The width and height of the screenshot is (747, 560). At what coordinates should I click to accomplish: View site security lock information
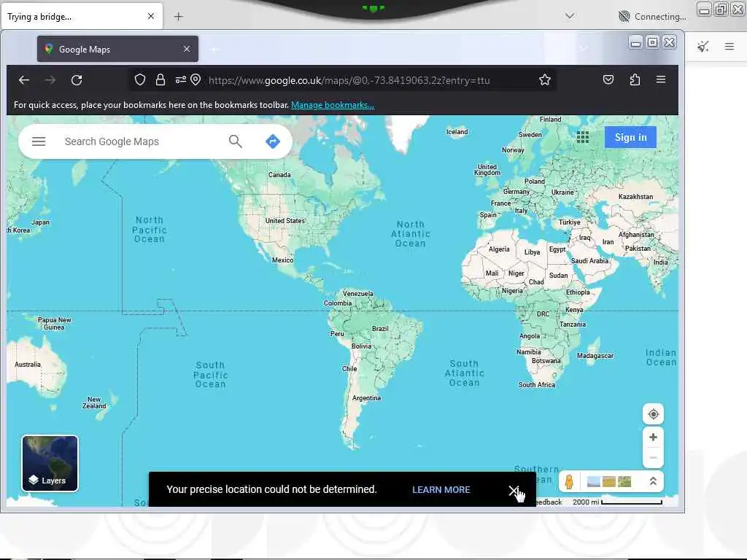[160, 80]
